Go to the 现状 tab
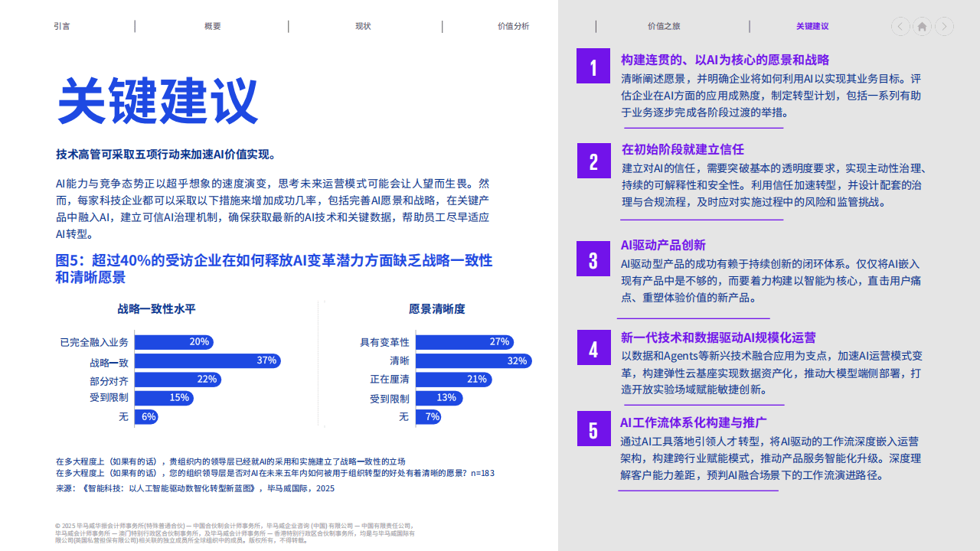The height and width of the screenshot is (551, 980). click(x=363, y=26)
